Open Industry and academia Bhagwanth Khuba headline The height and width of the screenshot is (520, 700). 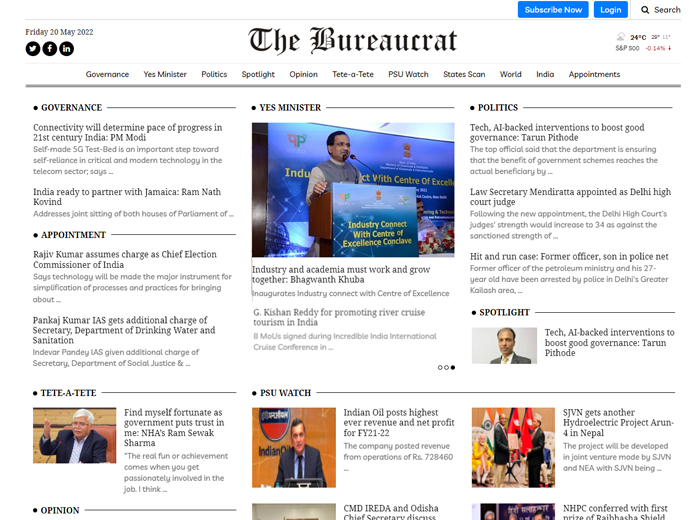point(341,275)
